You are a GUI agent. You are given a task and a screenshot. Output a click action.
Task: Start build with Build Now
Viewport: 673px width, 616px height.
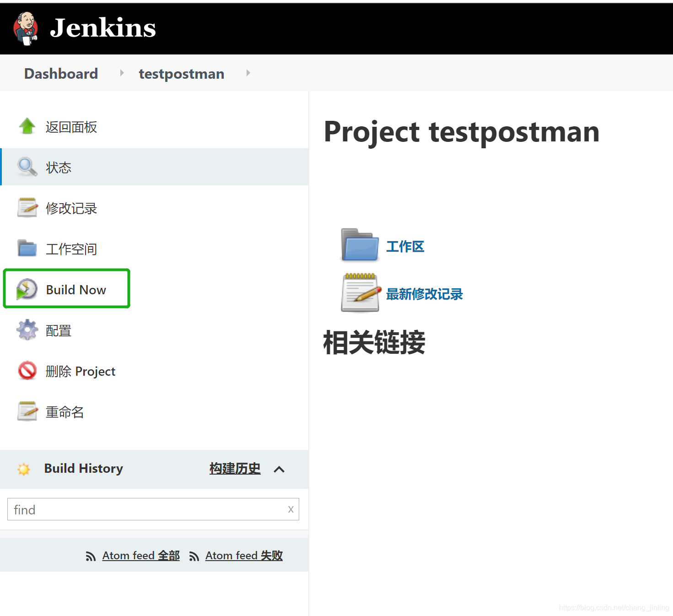76,290
